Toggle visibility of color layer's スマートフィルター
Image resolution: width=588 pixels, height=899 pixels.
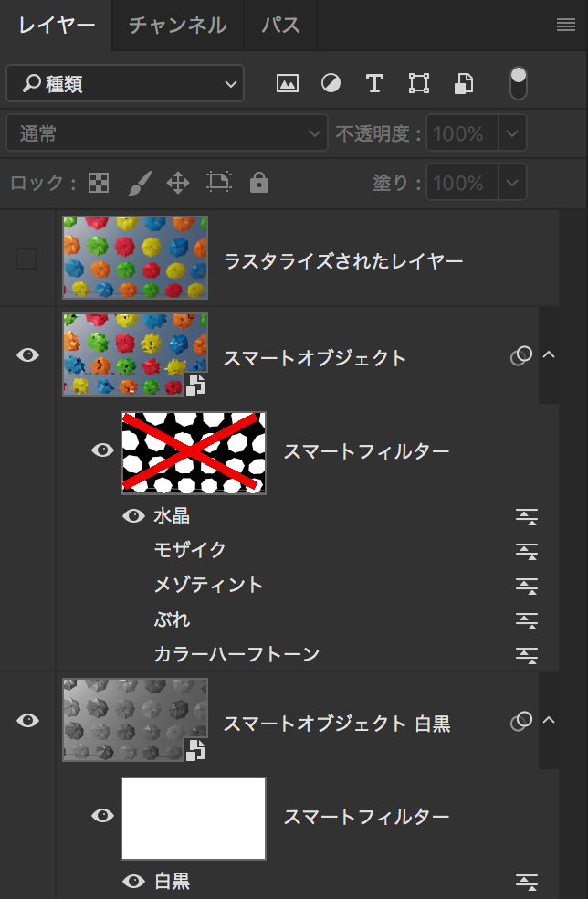pyautogui.click(x=102, y=450)
